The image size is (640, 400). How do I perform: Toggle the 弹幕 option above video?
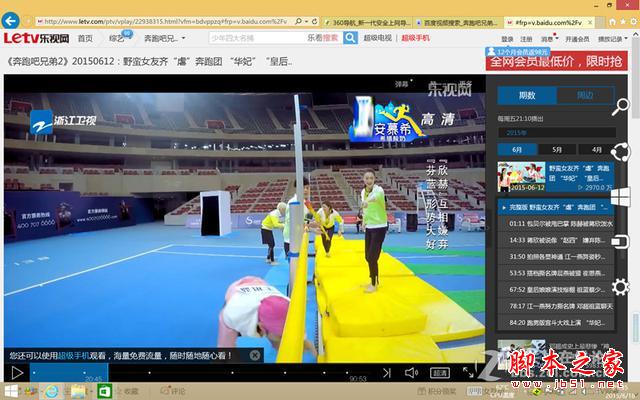pyautogui.click(x=402, y=84)
